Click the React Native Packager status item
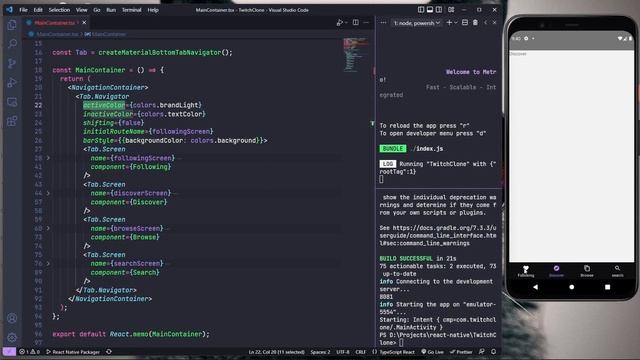The image size is (640, 360). [73, 352]
